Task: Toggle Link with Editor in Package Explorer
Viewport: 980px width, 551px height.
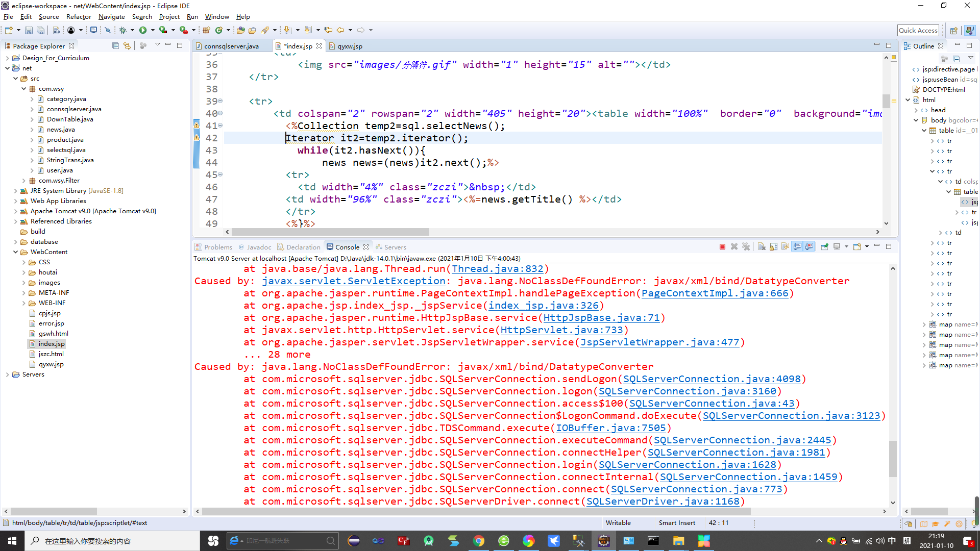Action: click(x=127, y=46)
